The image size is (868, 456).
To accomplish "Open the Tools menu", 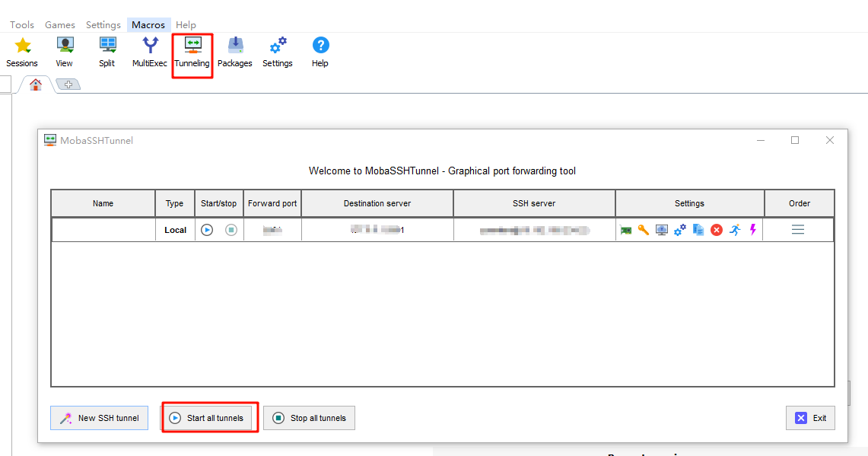I will (x=22, y=25).
